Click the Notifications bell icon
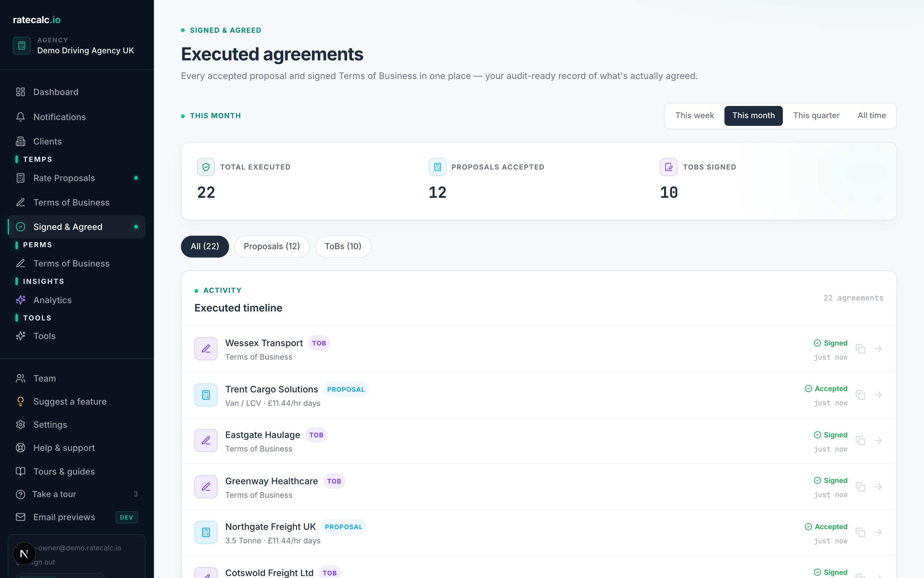The height and width of the screenshot is (578, 924). pyautogui.click(x=21, y=117)
